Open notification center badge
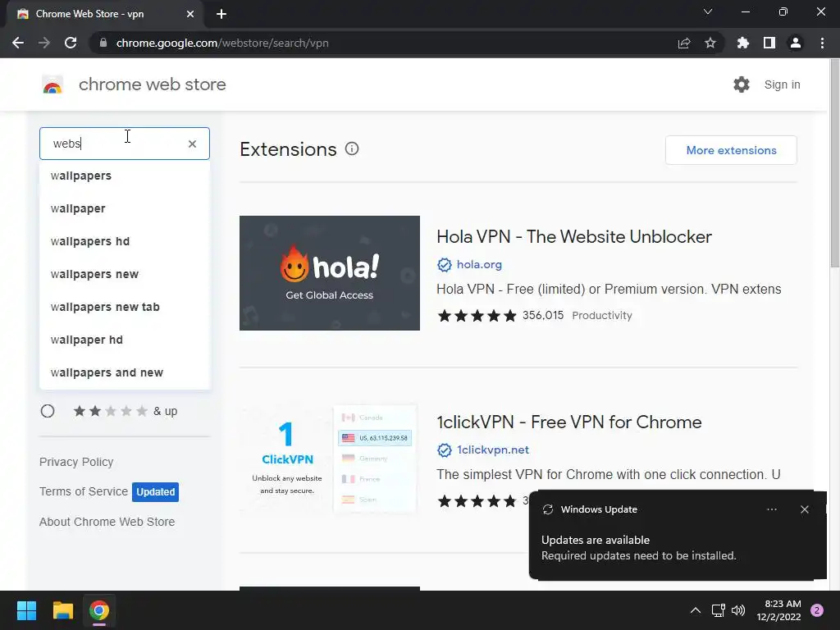 click(817, 610)
